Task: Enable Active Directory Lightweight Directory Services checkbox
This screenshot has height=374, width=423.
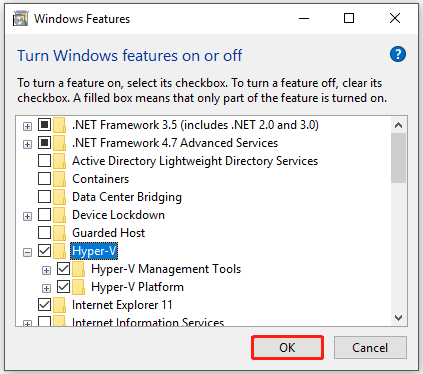Action: click(44, 161)
